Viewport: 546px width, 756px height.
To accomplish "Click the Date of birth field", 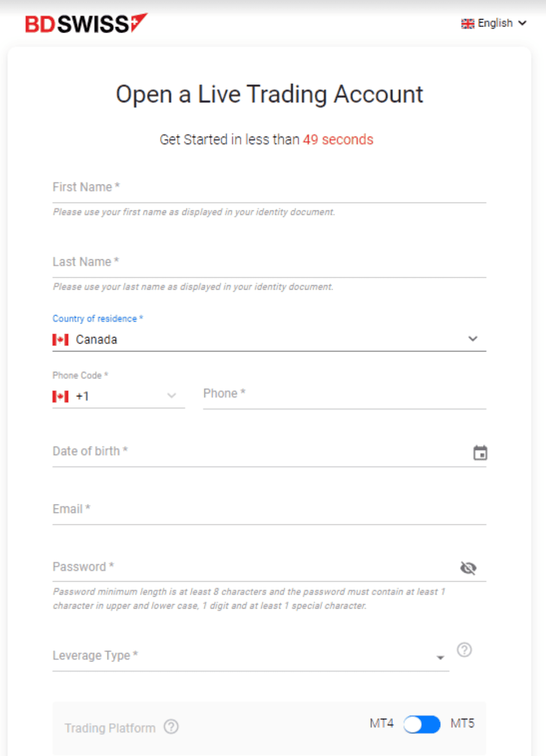I will pos(225,452).
